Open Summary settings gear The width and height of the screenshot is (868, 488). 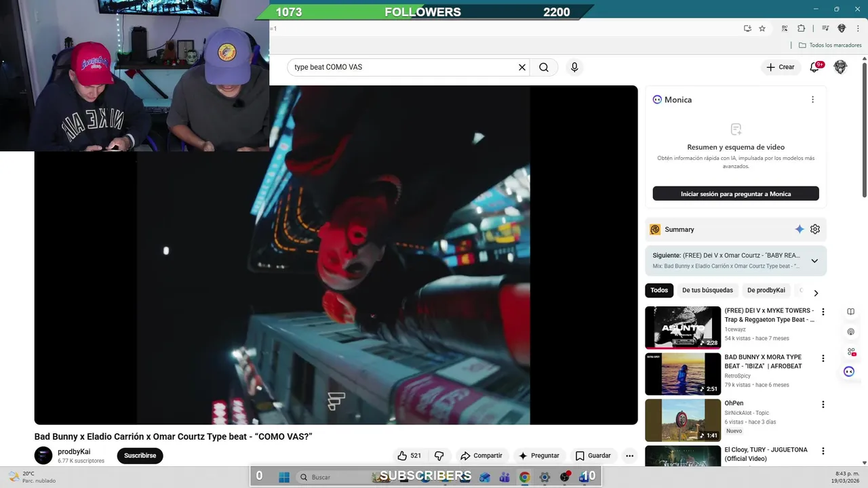(815, 229)
